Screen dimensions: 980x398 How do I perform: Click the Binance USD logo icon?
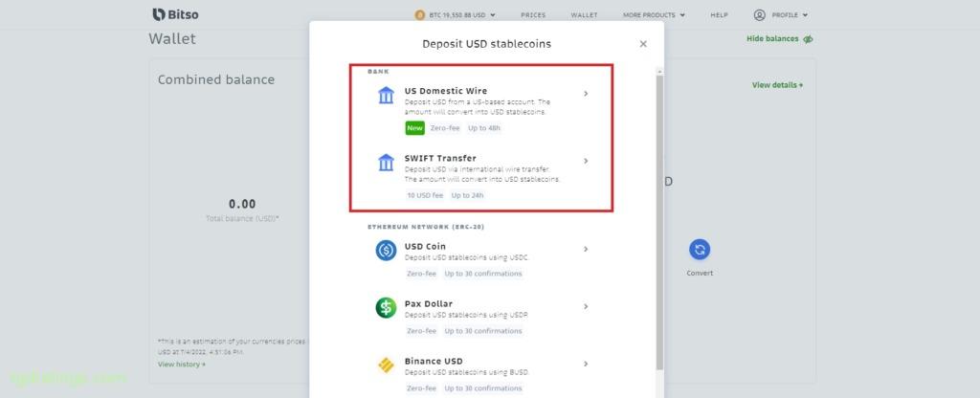click(x=387, y=365)
